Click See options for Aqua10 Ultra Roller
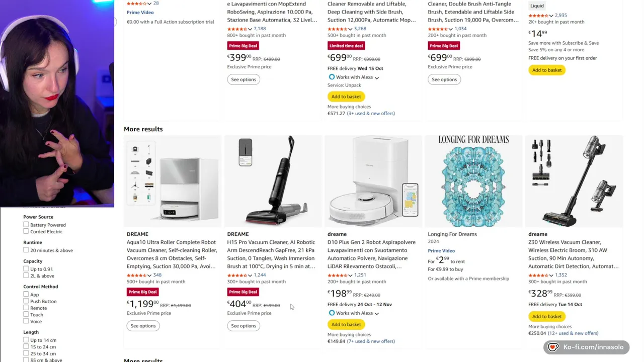 [x=143, y=326]
